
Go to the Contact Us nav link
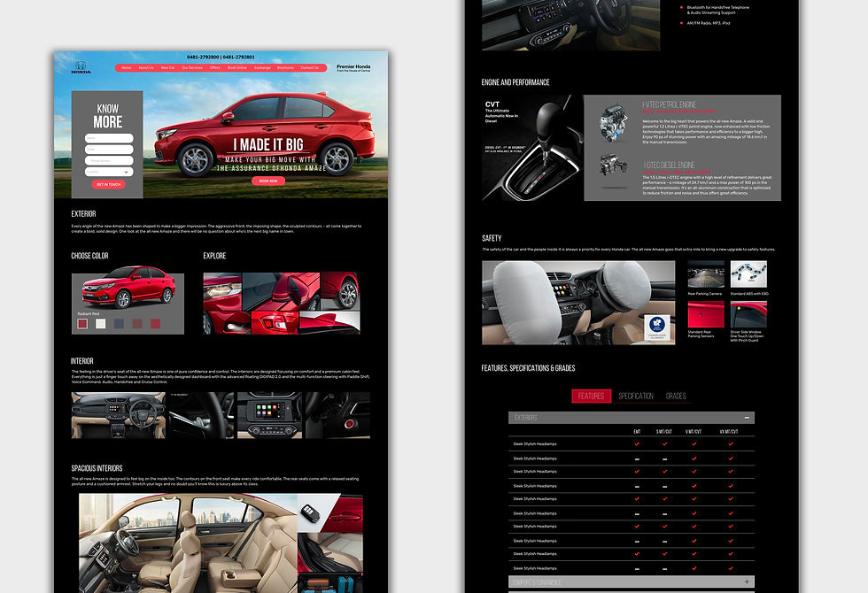(309, 68)
